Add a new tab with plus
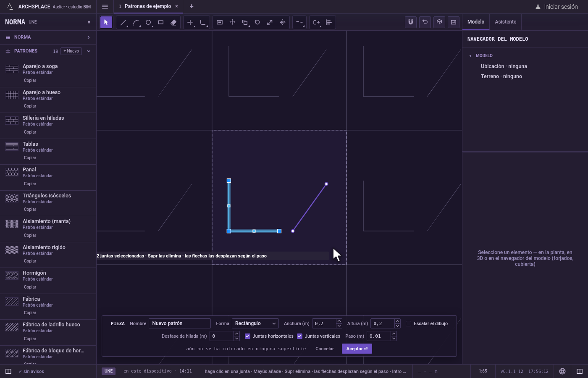The height and width of the screenshot is (378, 588). coord(192,6)
